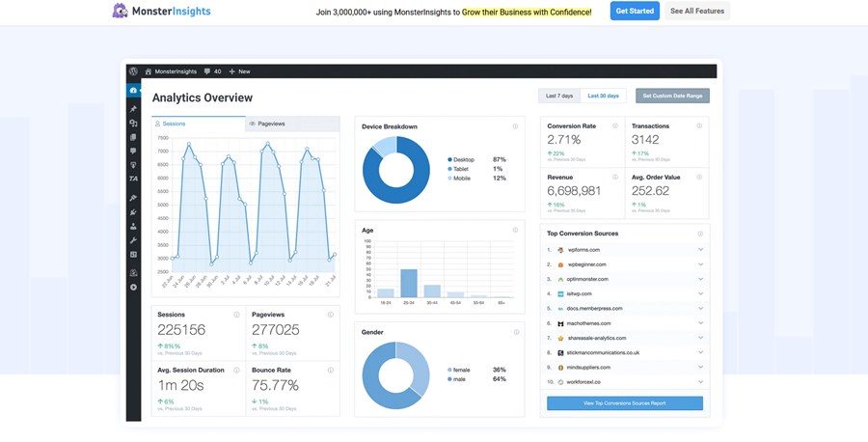Click info icon on Device Breakdown card
This screenshot has height=442, width=868.
click(x=515, y=126)
